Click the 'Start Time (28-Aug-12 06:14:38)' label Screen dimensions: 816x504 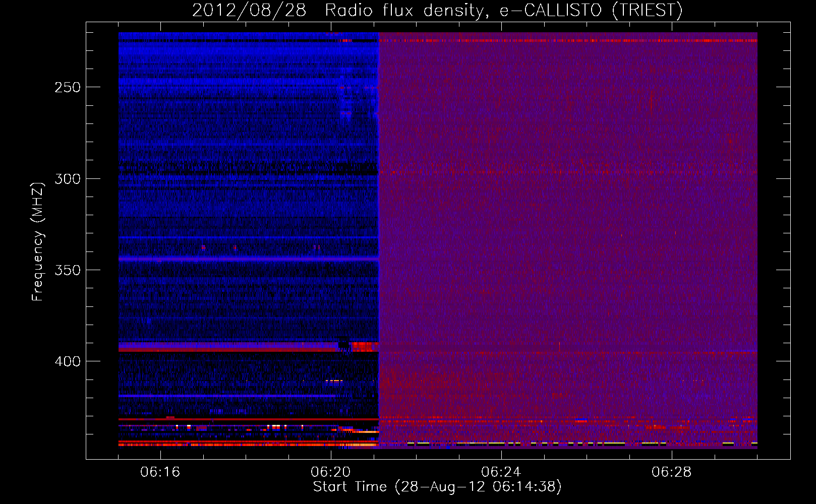pos(437,487)
